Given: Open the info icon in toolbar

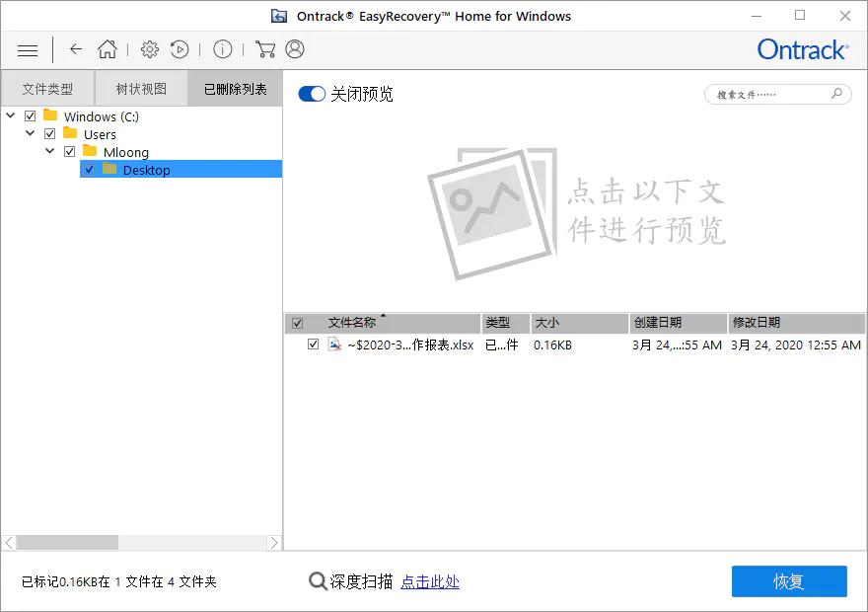Looking at the screenshot, I should point(223,49).
